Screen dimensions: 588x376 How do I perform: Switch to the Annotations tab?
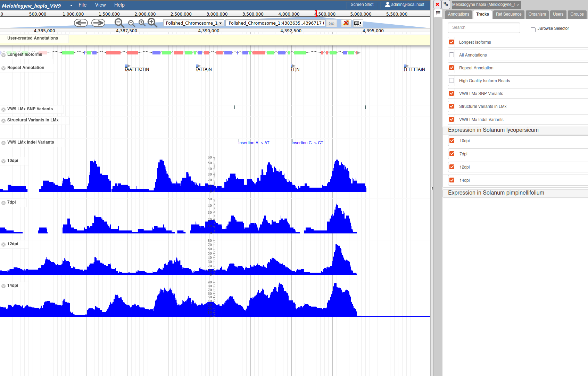pyautogui.click(x=458, y=14)
